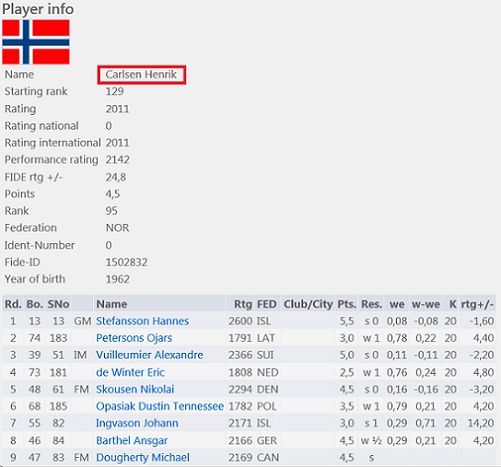Click the Fide-ID value 1502832
This screenshot has width=501, height=467.
click(x=126, y=262)
